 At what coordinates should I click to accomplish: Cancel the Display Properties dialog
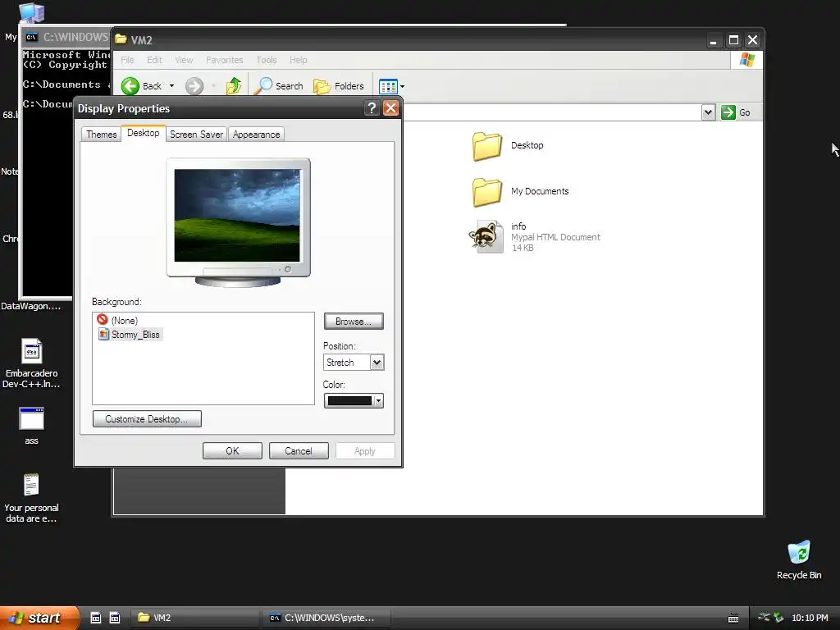coord(299,451)
